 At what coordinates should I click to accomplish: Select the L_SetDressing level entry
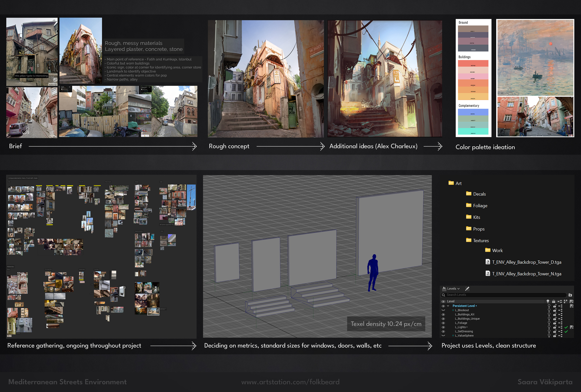[464, 331]
